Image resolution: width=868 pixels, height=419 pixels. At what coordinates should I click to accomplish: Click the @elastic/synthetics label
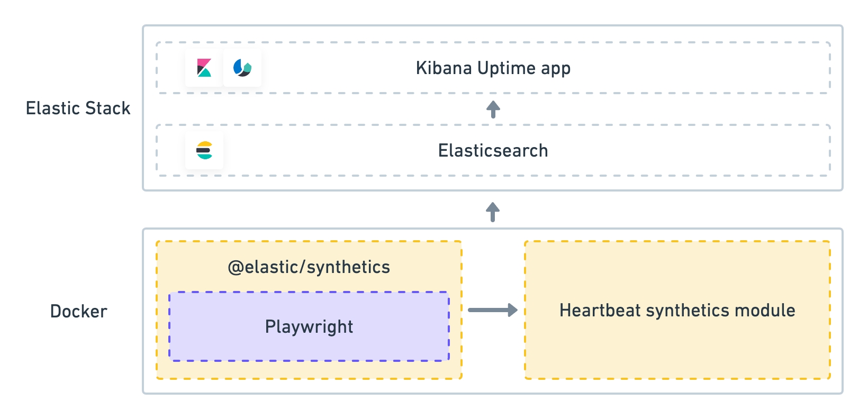(309, 267)
